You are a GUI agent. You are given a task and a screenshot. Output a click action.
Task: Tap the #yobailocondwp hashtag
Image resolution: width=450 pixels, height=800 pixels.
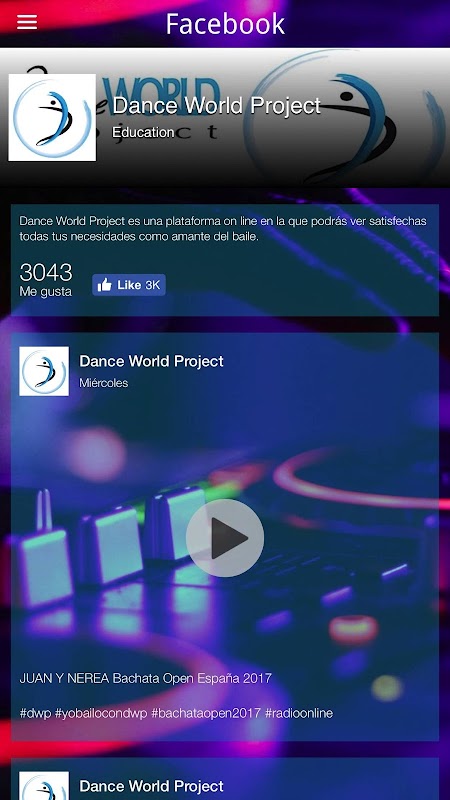point(101,713)
